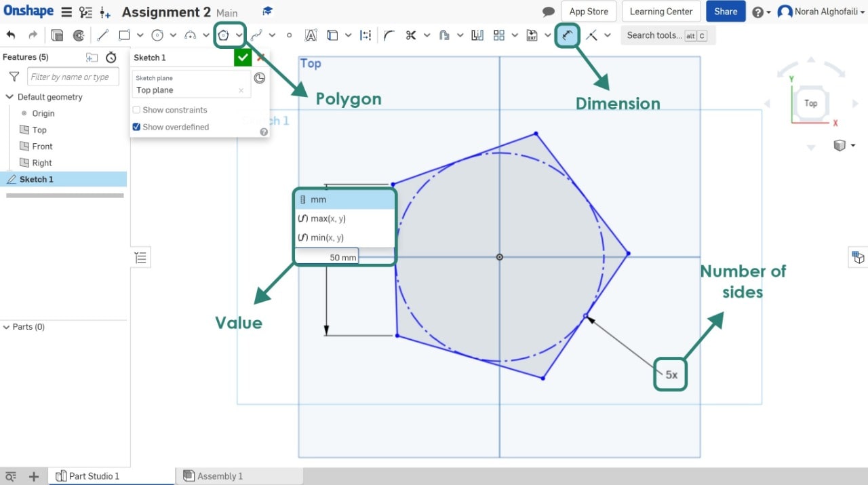Select the Line tool
Screen dimensions: 868x485
[x=103, y=35]
